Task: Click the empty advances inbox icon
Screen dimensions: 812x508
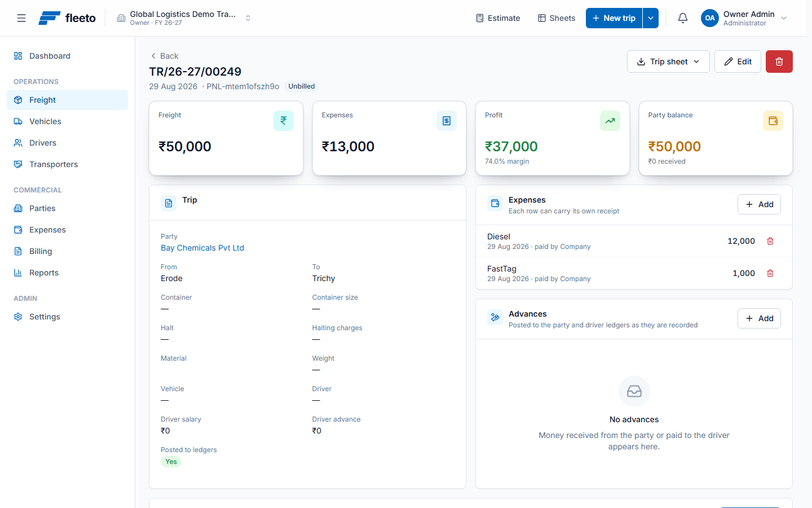Action: click(x=634, y=391)
